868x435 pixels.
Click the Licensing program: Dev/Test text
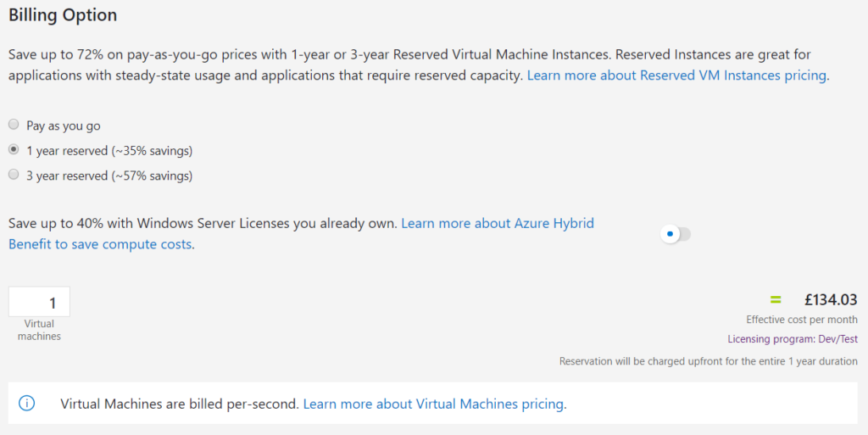(x=792, y=339)
